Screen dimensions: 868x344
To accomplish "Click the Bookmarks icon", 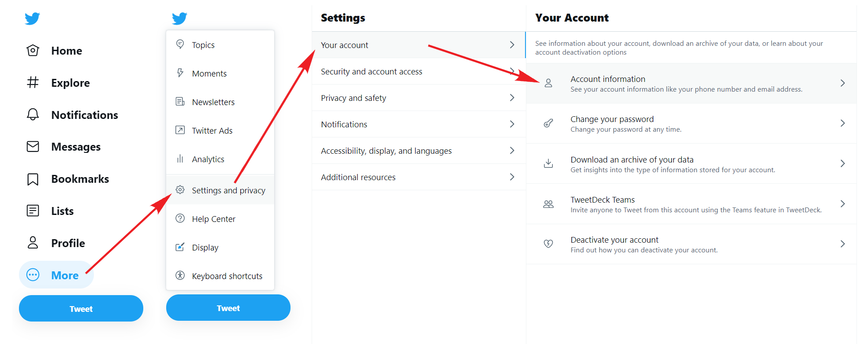I will point(33,179).
